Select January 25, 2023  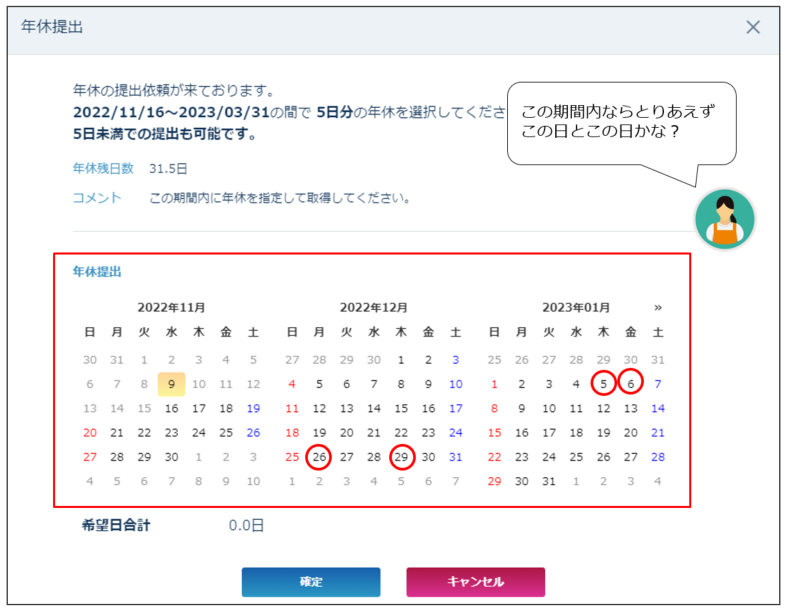(576, 457)
